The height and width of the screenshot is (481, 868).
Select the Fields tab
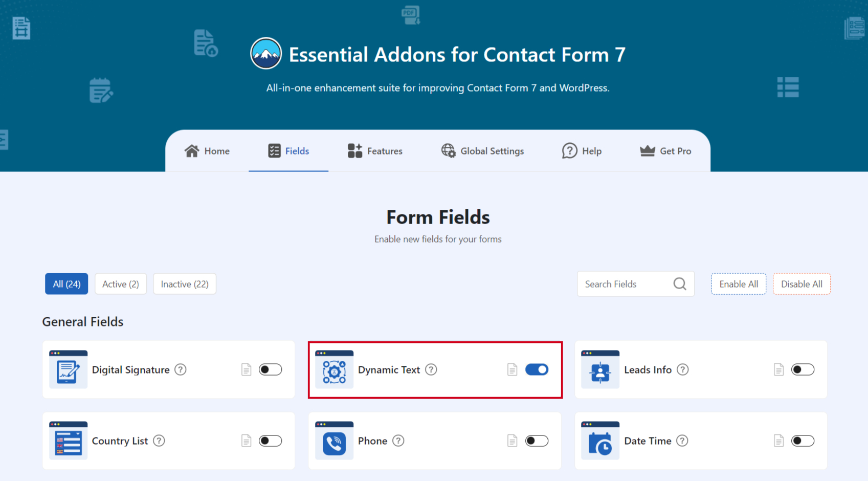(x=288, y=151)
